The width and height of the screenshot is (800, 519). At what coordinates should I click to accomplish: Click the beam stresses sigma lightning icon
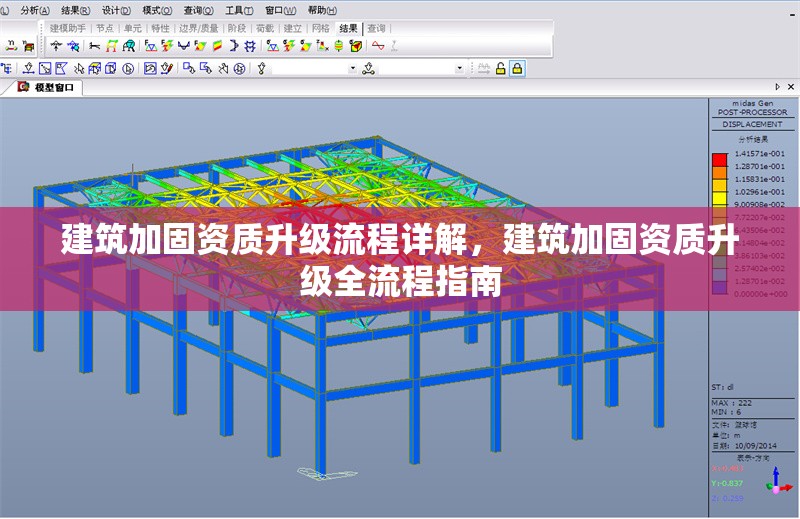289,46
